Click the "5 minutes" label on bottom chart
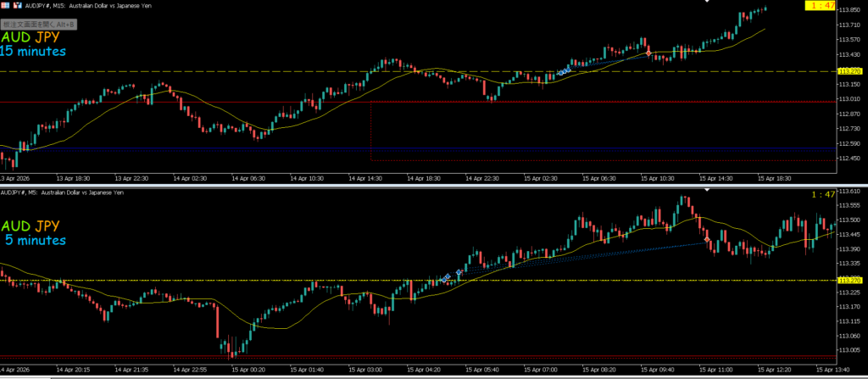This screenshot has width=868, height=379. click(36, 240)
